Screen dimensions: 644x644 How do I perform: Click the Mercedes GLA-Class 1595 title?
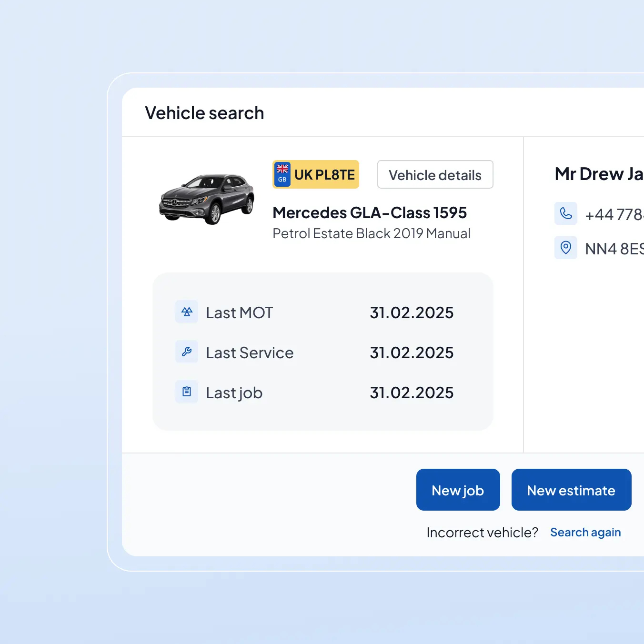[x=370, y=212]
